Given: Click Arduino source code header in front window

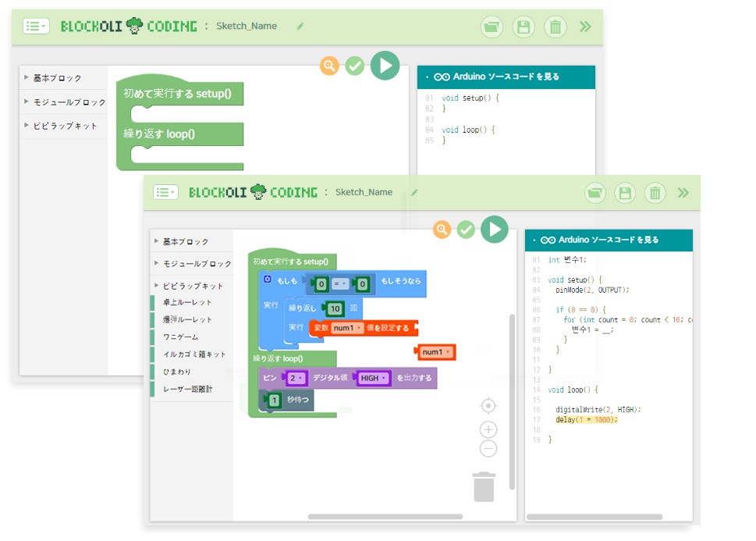Looking at the screenshot, I should point(609,240).
